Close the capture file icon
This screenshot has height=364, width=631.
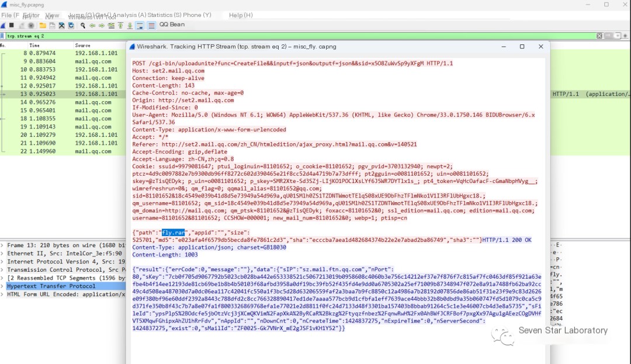click(x=61, y=25)
